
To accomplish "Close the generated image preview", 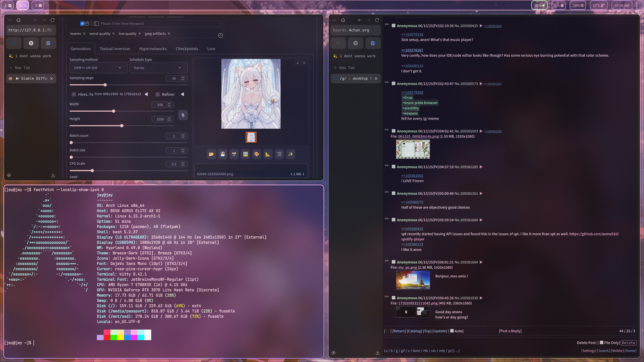I will pos(304,63).
